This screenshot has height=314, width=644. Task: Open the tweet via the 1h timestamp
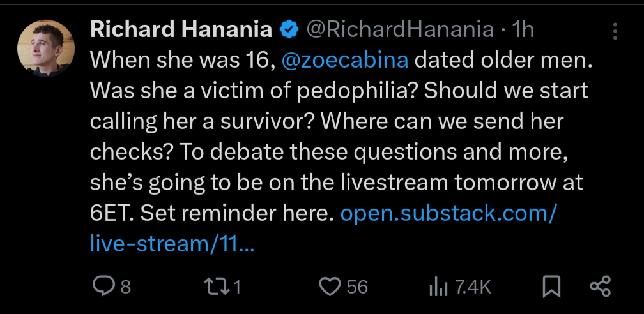[x=523, y=29]
